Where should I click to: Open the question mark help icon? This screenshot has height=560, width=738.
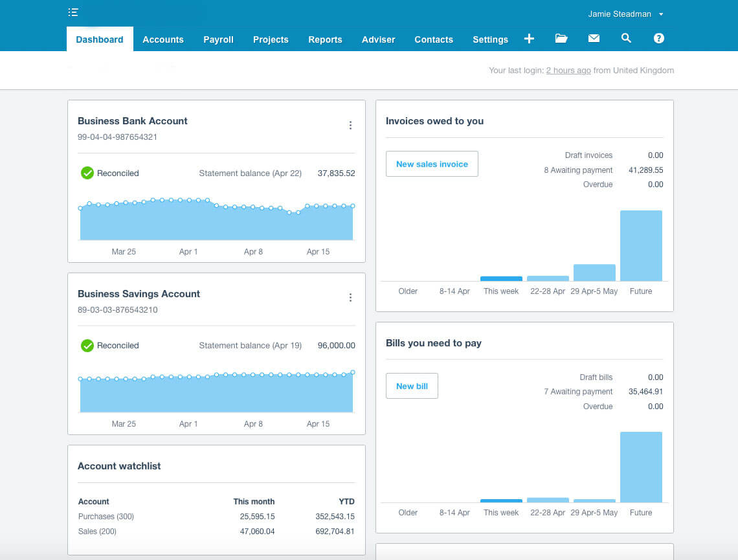[x=659, y=39]
